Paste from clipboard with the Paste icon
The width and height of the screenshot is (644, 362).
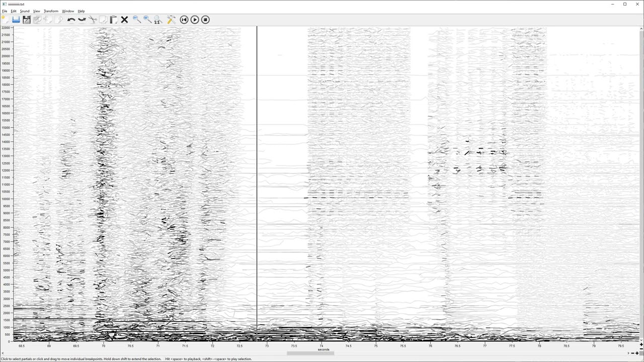coord(114,20)
